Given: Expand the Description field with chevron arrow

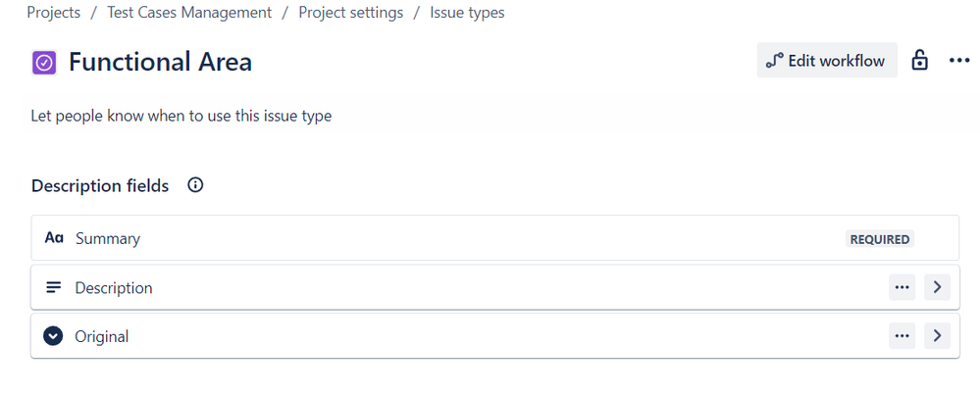Looking at the screenshot, I should pos(937,287).
